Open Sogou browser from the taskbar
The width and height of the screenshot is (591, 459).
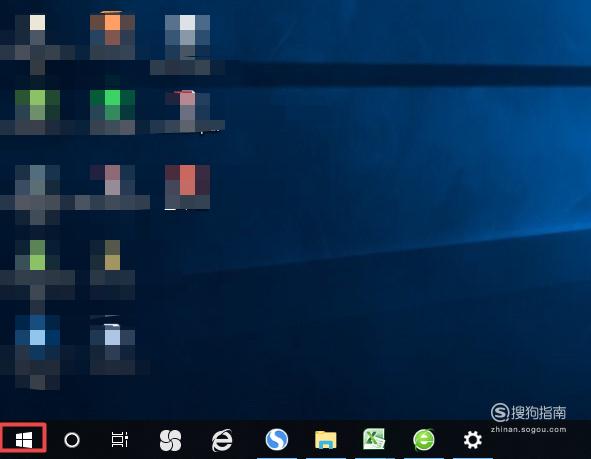tap(277, 439)
